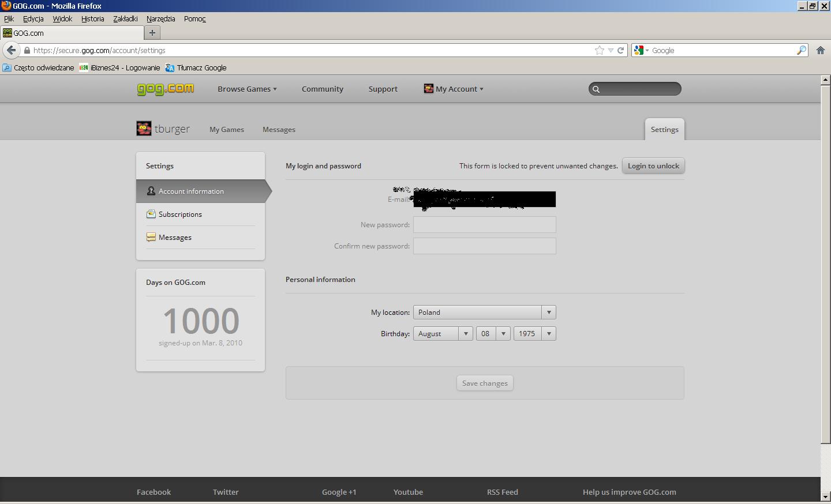
Task: Open search engine selector dropdown arrow
Action: 647,51
